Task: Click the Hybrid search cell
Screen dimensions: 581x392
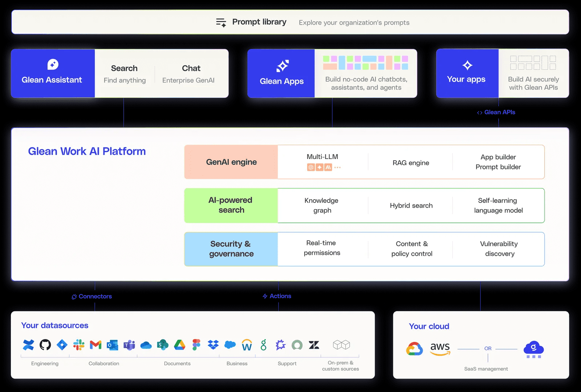Action: [x=411, y=206]
